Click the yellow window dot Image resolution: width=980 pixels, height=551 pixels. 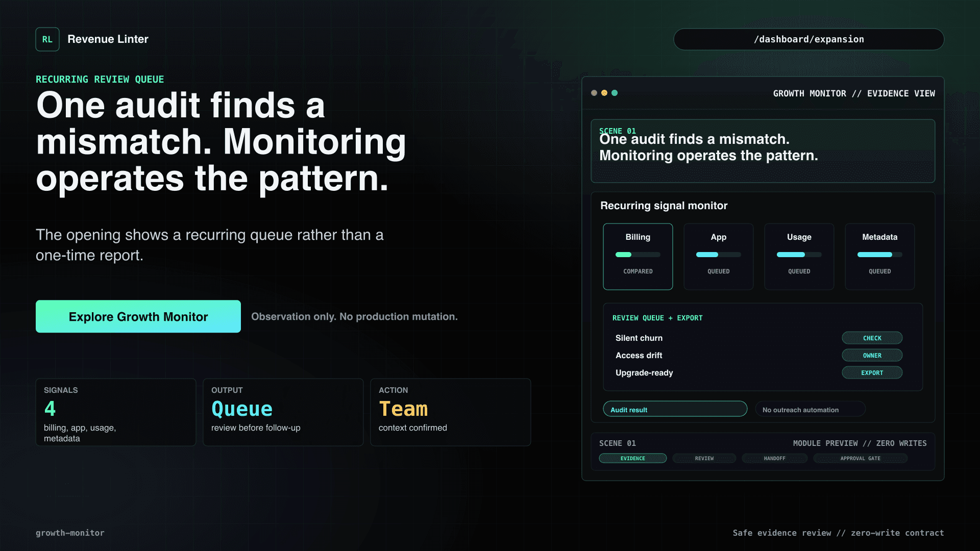(604, 93)
